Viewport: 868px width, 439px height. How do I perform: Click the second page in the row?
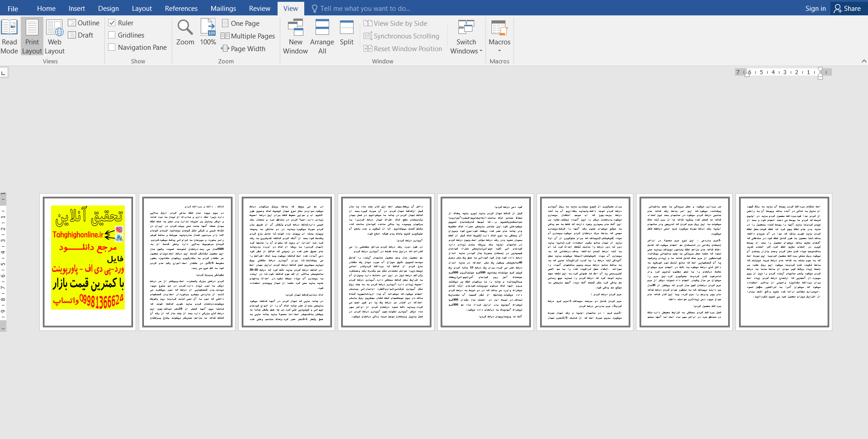pyautogui.click(x=187, y=262)
